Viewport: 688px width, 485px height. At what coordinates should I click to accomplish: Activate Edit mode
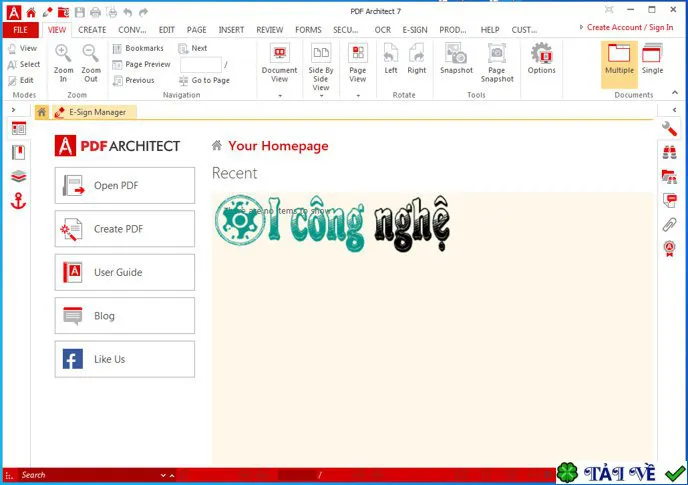(21, 80)
